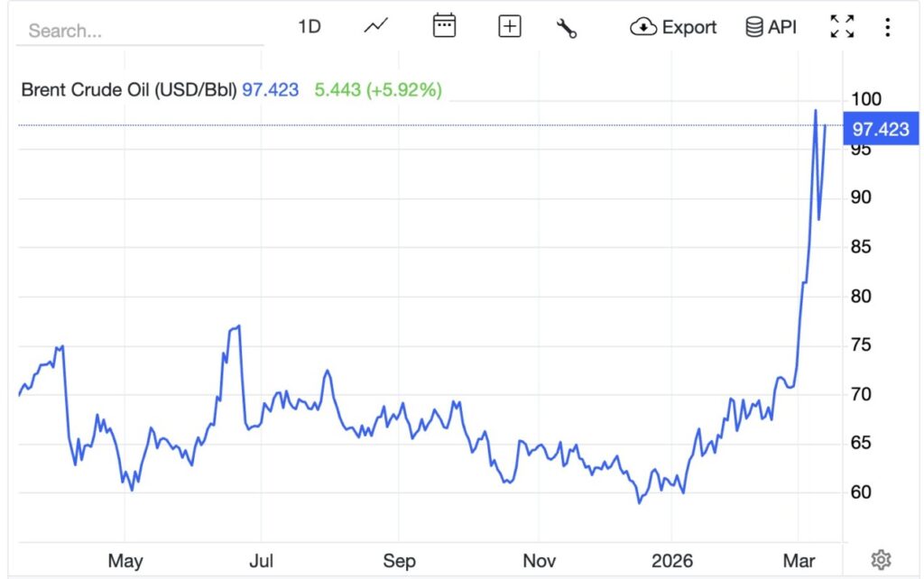Click the compare plus icon
The image size is (924, 579).
point(509,26)
